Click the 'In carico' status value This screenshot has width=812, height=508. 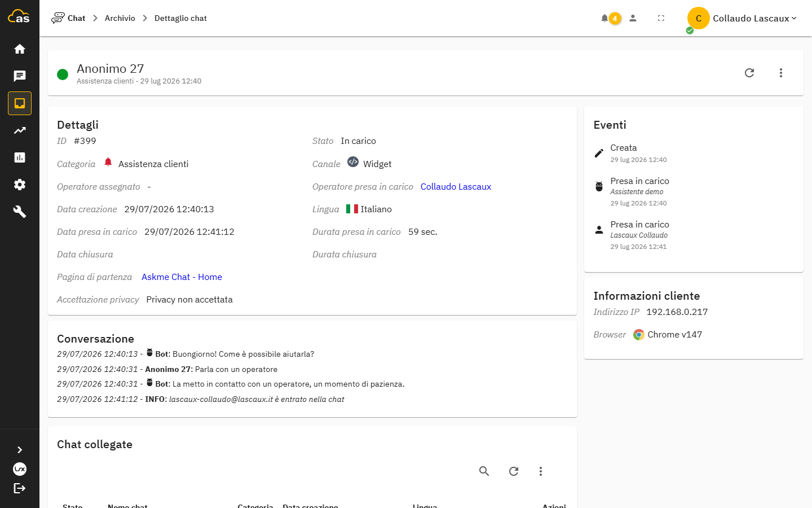[x=358, y=141]
